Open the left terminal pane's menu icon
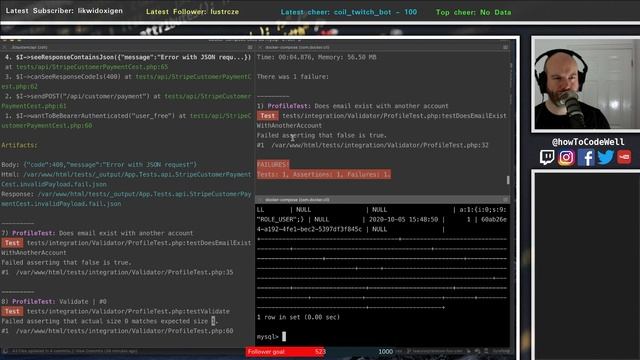Screen dimensions: 640x360 250,47
